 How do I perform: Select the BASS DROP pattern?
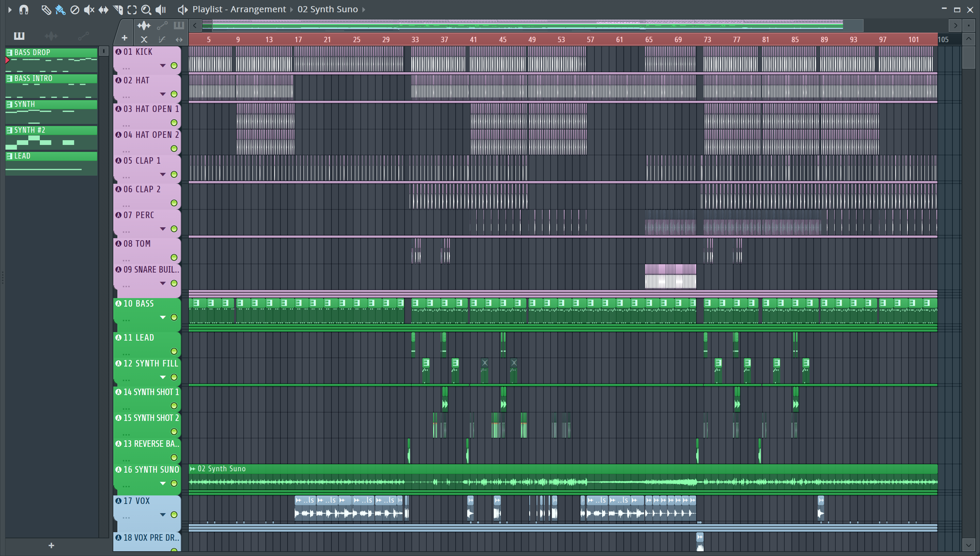coord(51,60)
